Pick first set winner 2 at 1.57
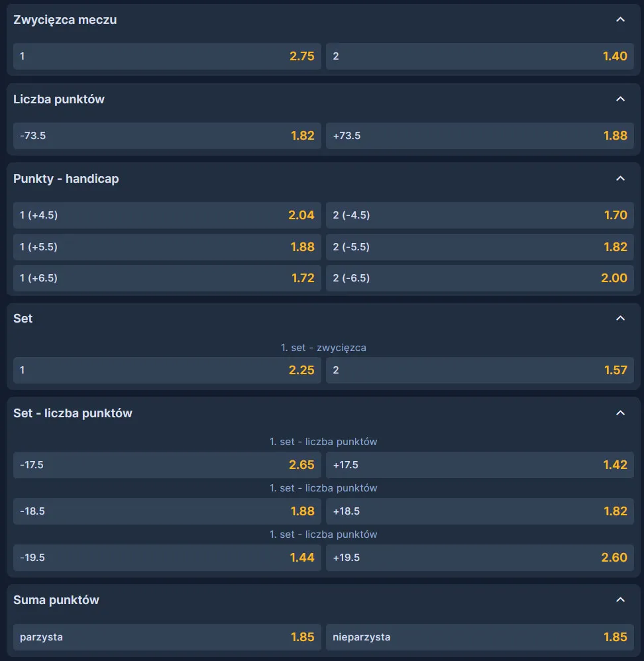The width and height of the screenshot is (644, 661). click(480, 370)
